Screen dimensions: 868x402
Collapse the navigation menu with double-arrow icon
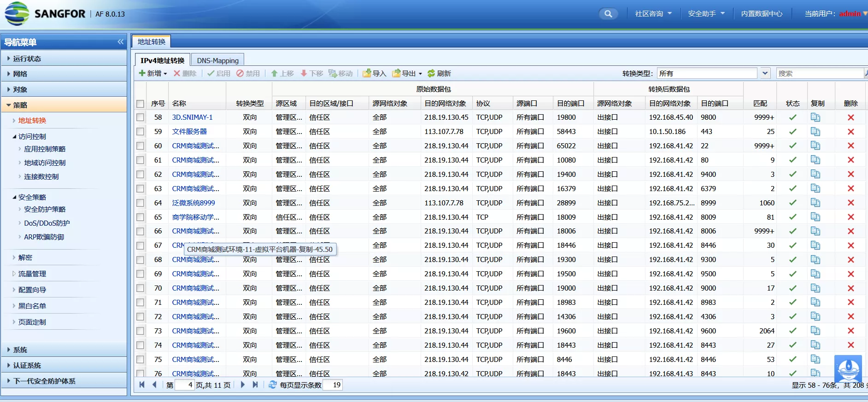pyautogui.click(x=120, y=42)
